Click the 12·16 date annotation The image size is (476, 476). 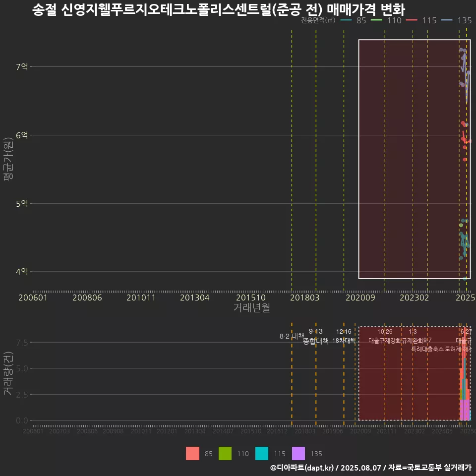(344, 332)
